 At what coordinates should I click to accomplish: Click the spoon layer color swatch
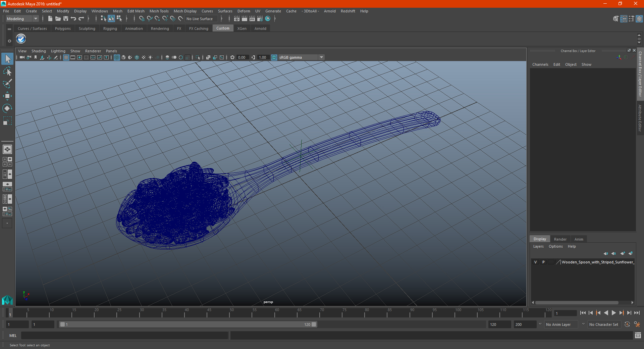[x=558, y=262]
